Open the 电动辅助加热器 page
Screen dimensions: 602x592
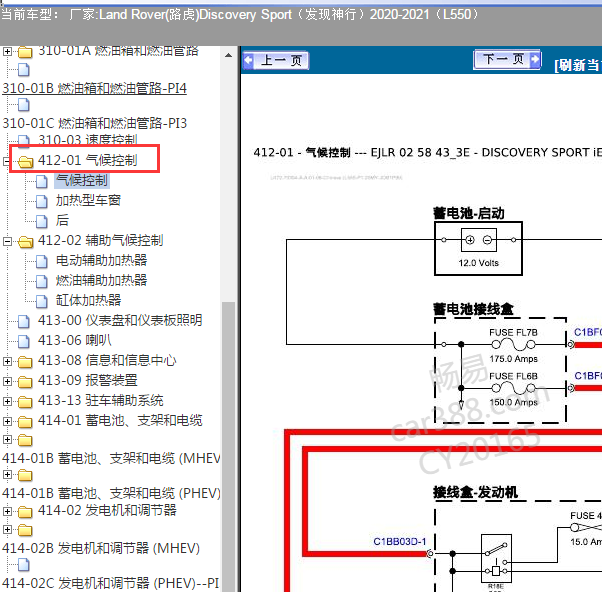(x=101, y=260)
